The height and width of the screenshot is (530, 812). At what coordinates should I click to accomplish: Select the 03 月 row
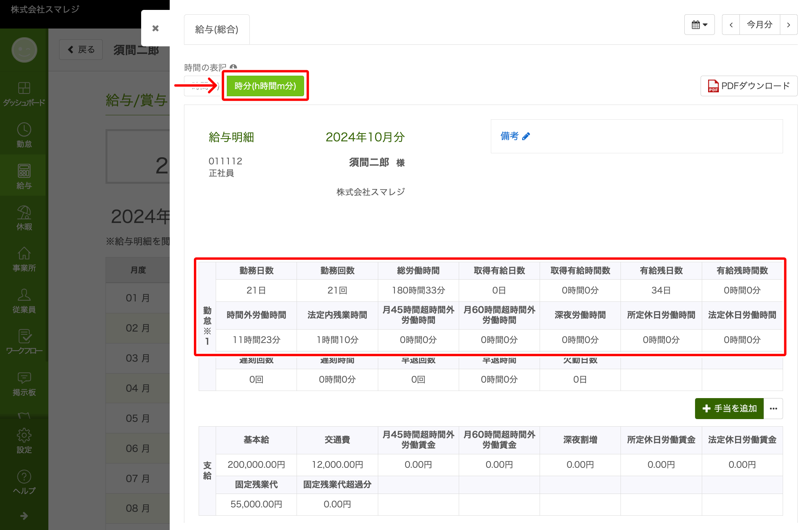pyautogui.click(x=138, y=358)
